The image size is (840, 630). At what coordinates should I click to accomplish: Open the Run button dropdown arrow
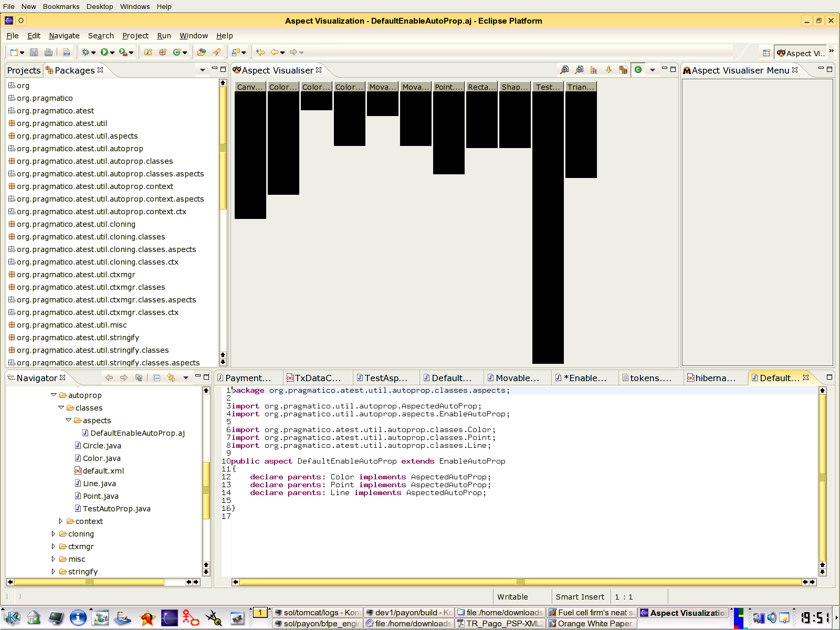112,52
